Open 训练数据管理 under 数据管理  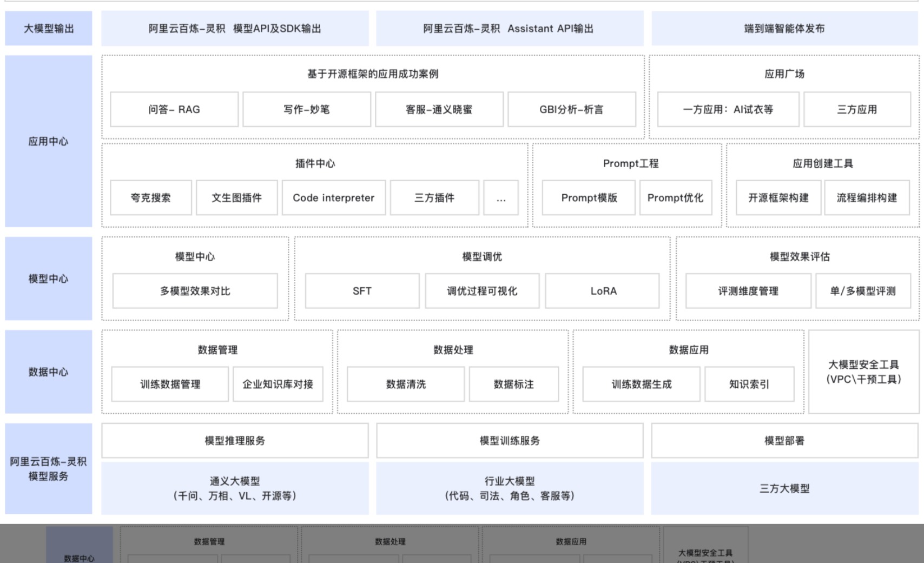169,385
